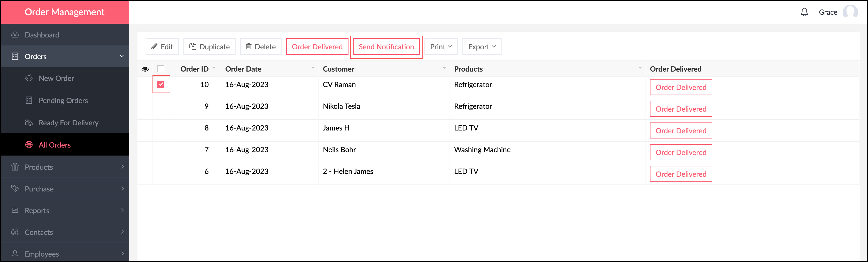Open Pending Orders in the sidebar
This screenshot has height=262, width=868.
pos(63,101)
